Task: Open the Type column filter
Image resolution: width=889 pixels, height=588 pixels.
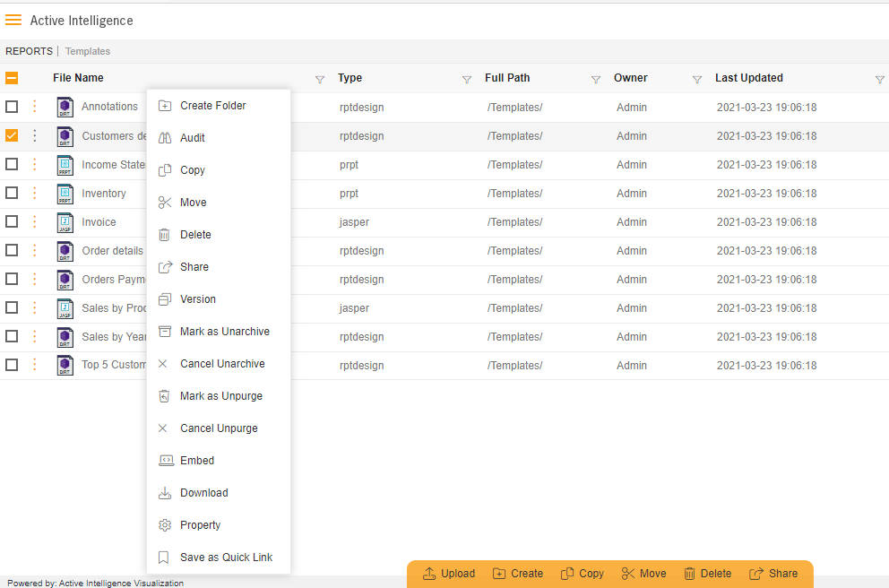Action: coord(467,80)
